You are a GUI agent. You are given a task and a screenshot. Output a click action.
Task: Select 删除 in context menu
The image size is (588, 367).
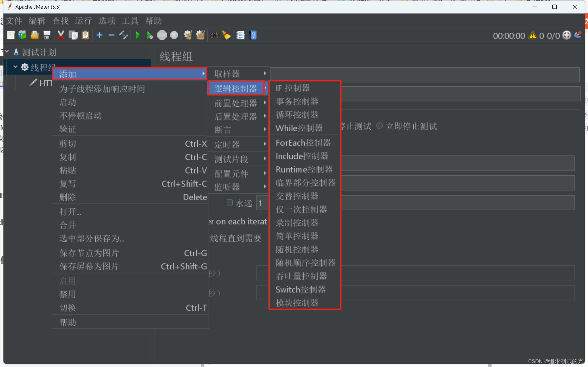coord(130,197)
